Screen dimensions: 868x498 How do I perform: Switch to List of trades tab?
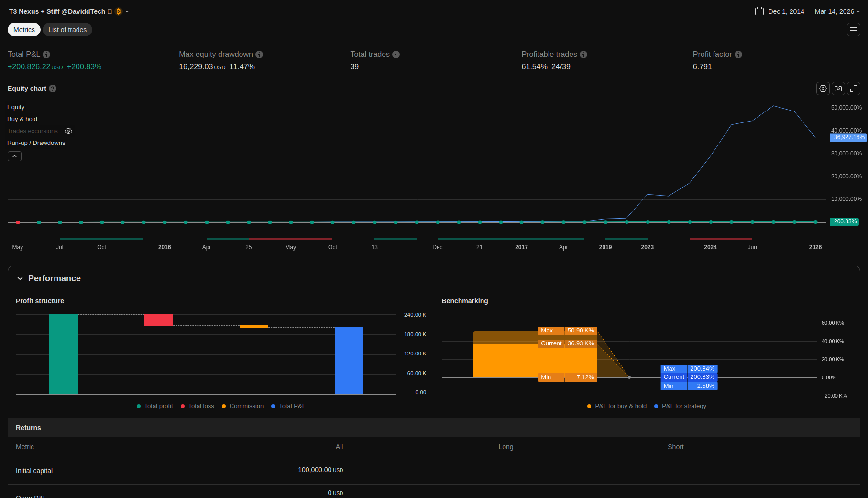[x=67, y=30]
